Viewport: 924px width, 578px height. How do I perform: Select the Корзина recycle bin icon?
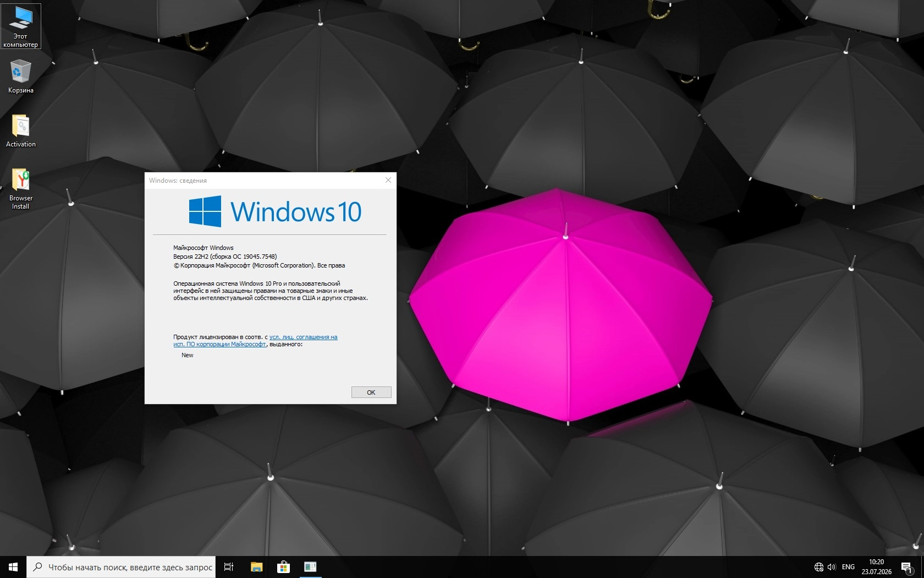point(21,76)
